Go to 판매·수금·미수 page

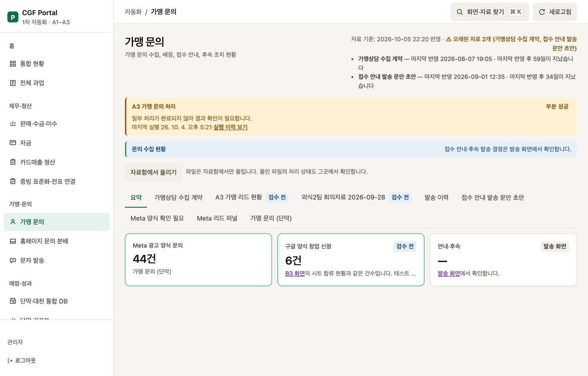click(57, 124)
